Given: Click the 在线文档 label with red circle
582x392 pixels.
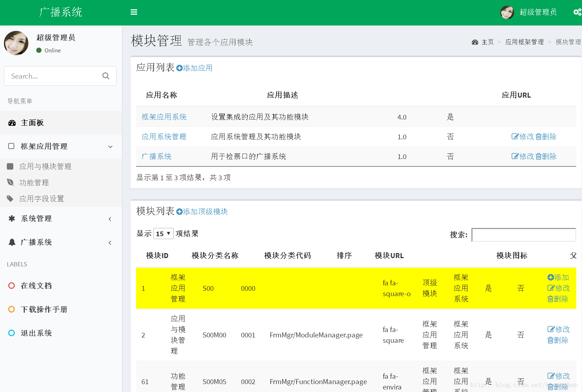Looking at the screenshot, I should coord(36,286).
